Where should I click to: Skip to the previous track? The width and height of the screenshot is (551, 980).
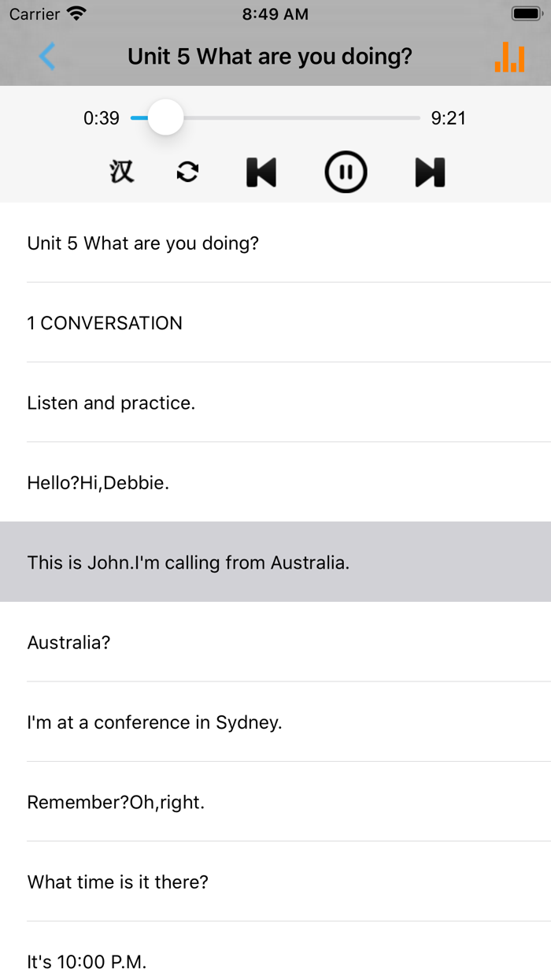point(261,172)
